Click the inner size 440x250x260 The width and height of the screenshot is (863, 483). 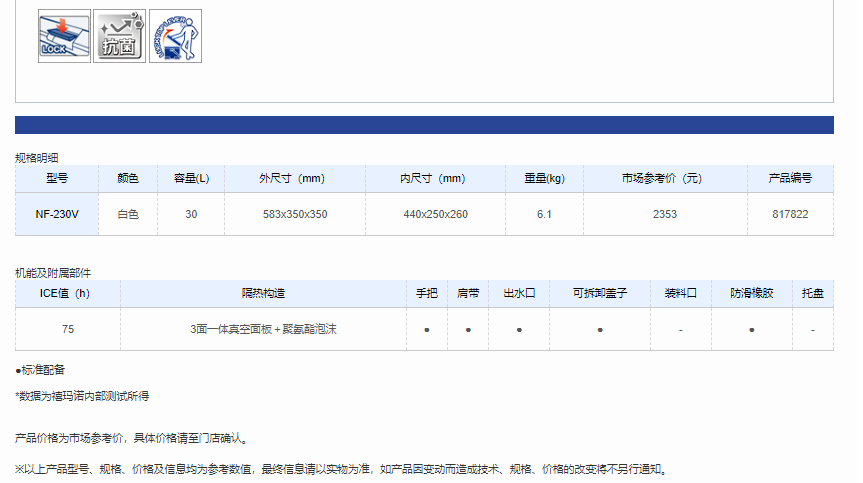[x=435, y=214]
